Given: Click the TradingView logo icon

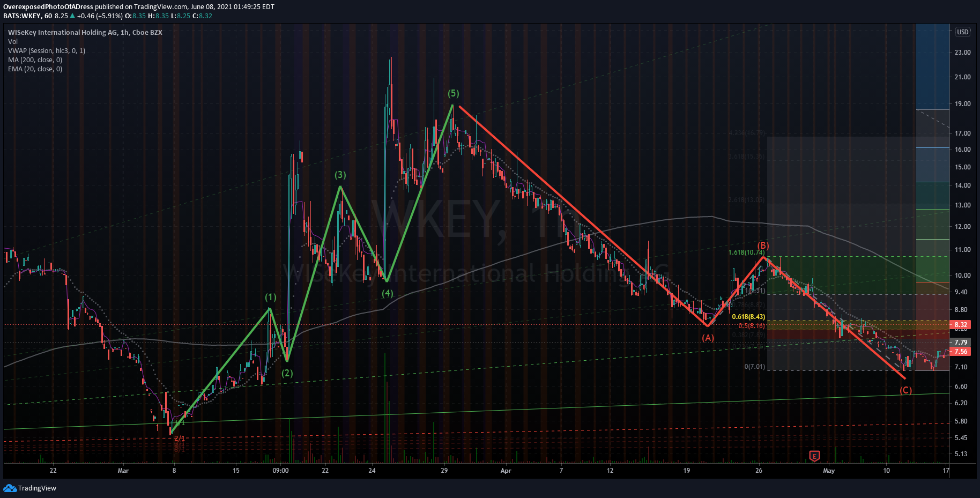Looking at the screenshot, I should [x=10, y=488].
